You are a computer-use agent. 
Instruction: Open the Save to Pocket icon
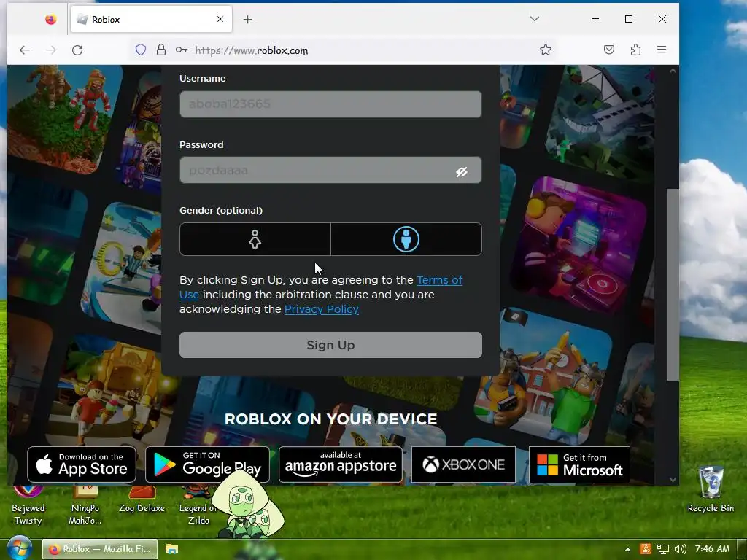click(x=609, y=50)
